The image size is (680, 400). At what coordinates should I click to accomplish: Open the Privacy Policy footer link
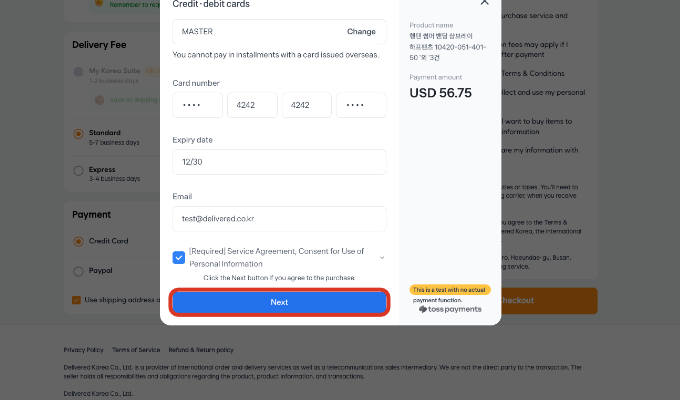[83, 350]
